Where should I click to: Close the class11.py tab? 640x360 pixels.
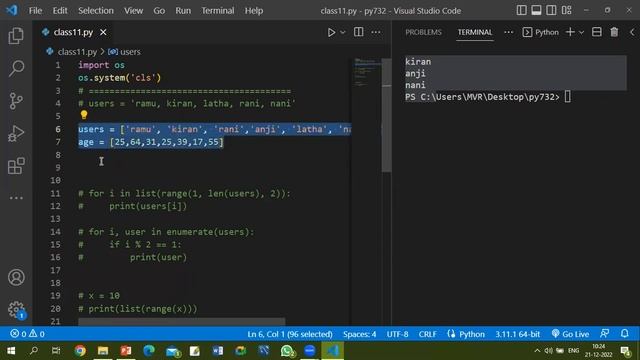pos(103,32)
